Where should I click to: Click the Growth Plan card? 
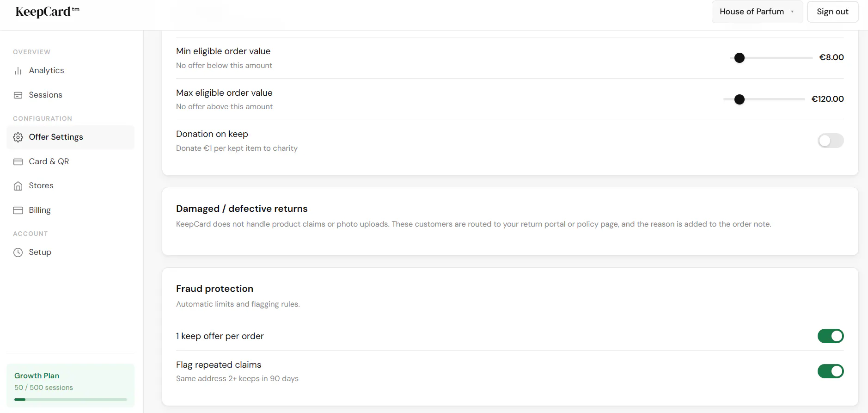pyautogui.click(x=71, y=386)
